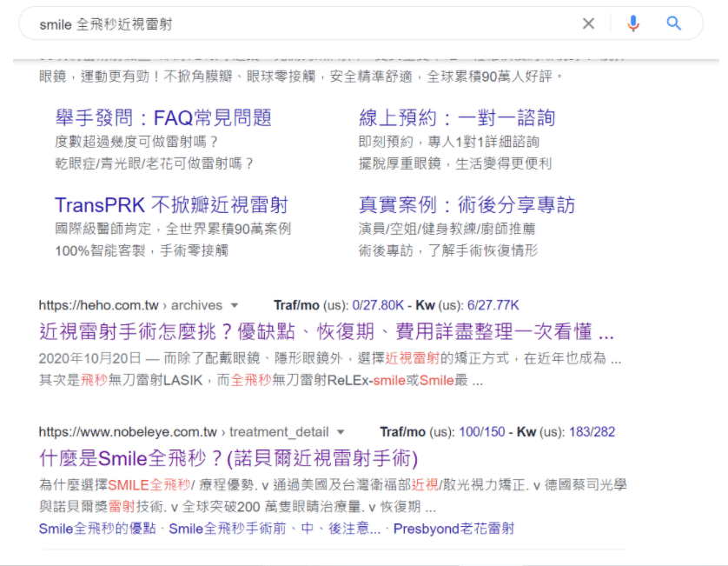The width and height of the screenshot is (728, 566).
Task: Click the snippet line starting 與諾貝爾獎雷射技術
Action: pyautogui.click(x=237, y=507)
